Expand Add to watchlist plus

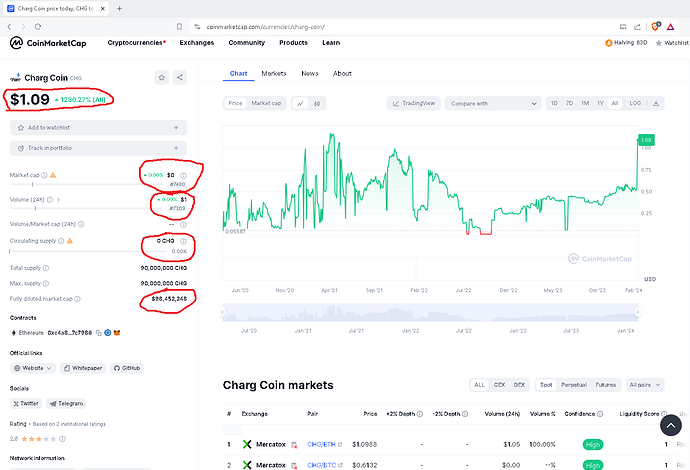point(176,128)
